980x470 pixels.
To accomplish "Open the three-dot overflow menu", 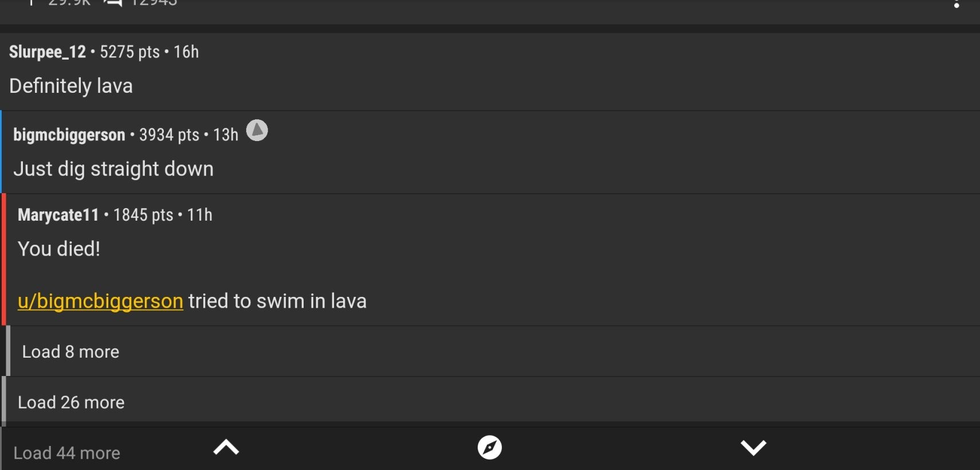I will point(957,3).
